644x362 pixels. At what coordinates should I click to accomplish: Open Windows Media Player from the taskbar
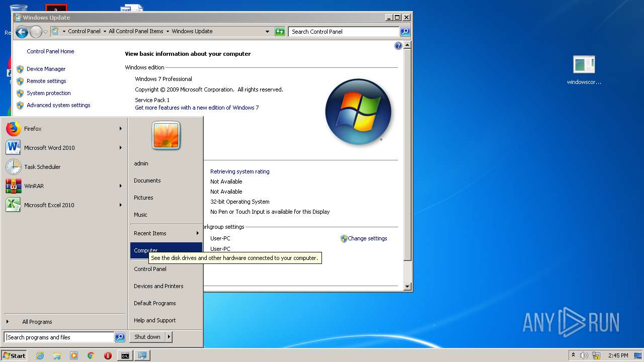click(74, 355)
